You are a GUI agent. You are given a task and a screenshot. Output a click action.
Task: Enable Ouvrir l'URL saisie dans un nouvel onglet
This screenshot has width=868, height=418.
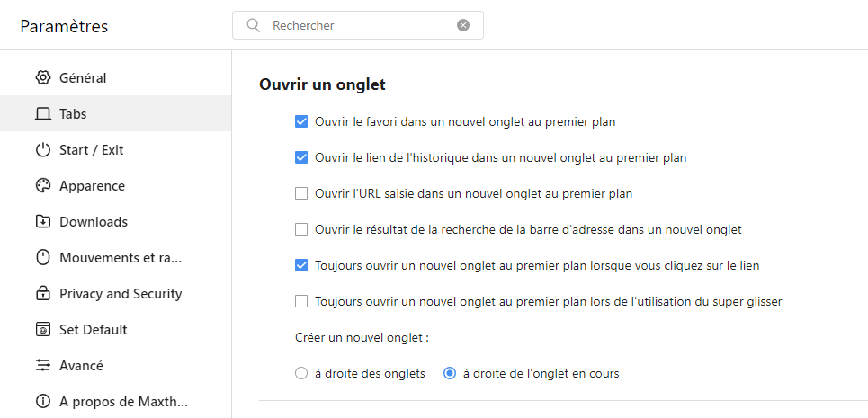(x=301, y=193)
